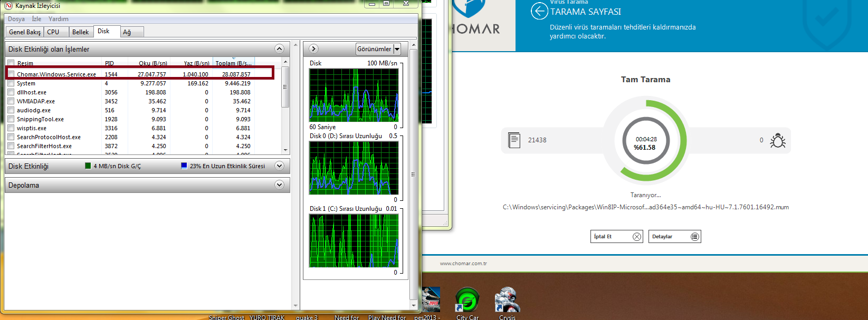This screenshot has height=320, width=868.
Task: Click the Kaynak İzleyicisi title bar icon
Action: pyautogui.click(x=8, y=6)
